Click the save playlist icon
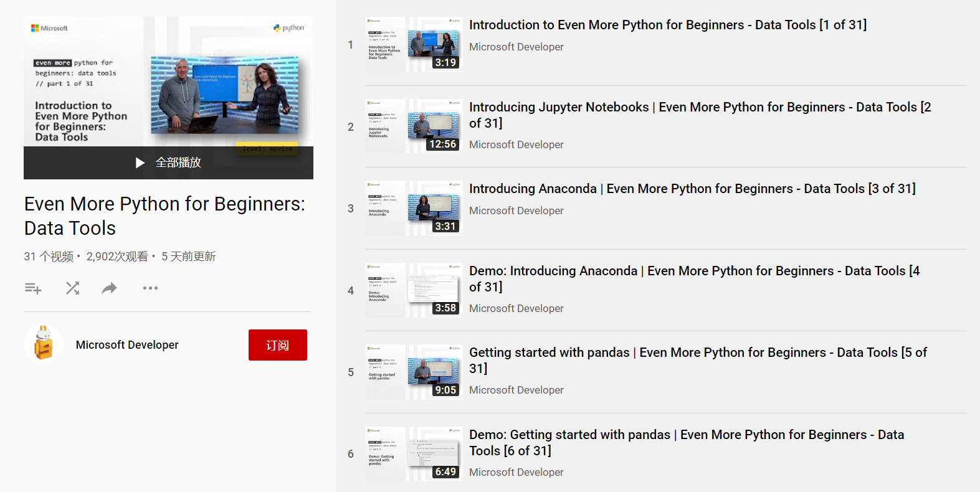The width and height of the screenshot is (980, 492). [33, 288]
